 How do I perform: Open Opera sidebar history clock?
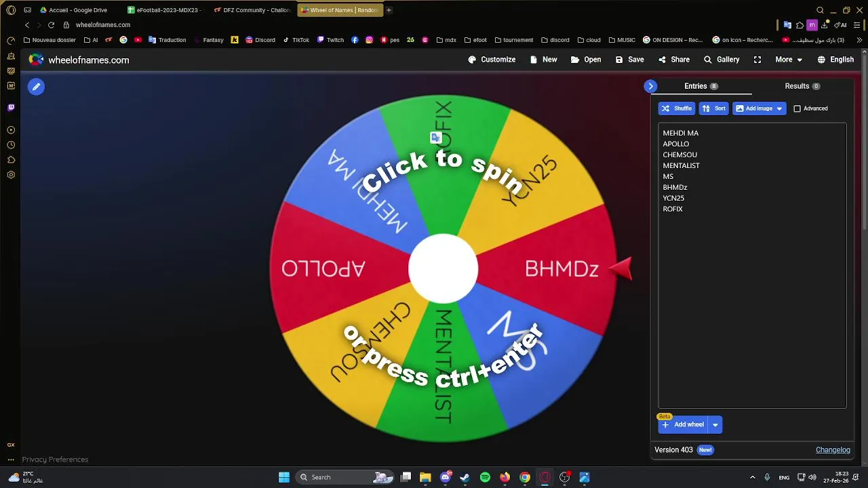click(x=11, y=145)
